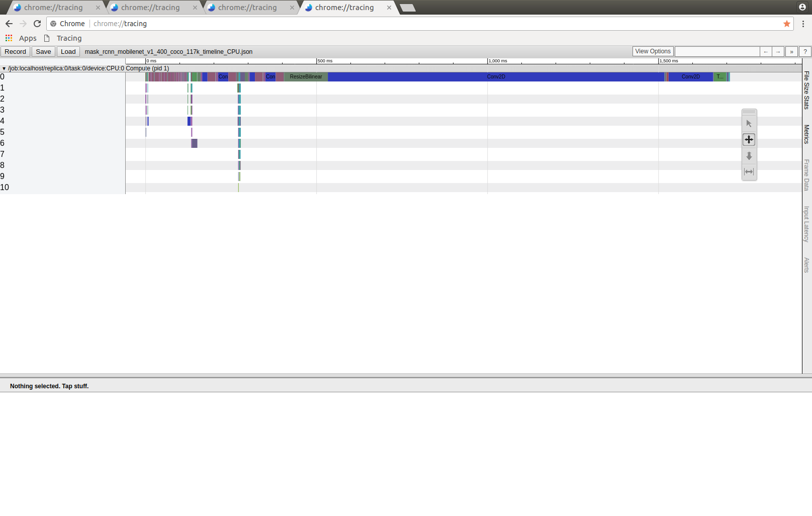Image resolution: width=812 pixels, height=516 pixels.
Task: Click the trace search input field
Action: pyautogui.click(x=717, y=51)
